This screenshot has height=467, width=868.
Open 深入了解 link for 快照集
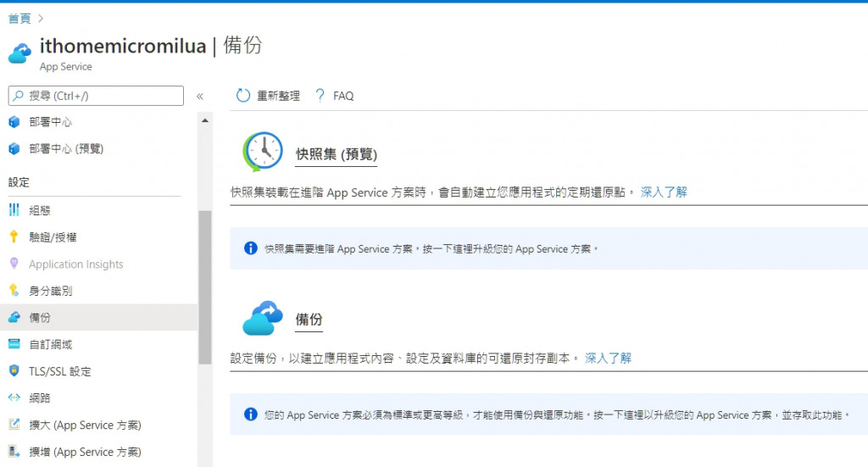[x=664, y=192]
